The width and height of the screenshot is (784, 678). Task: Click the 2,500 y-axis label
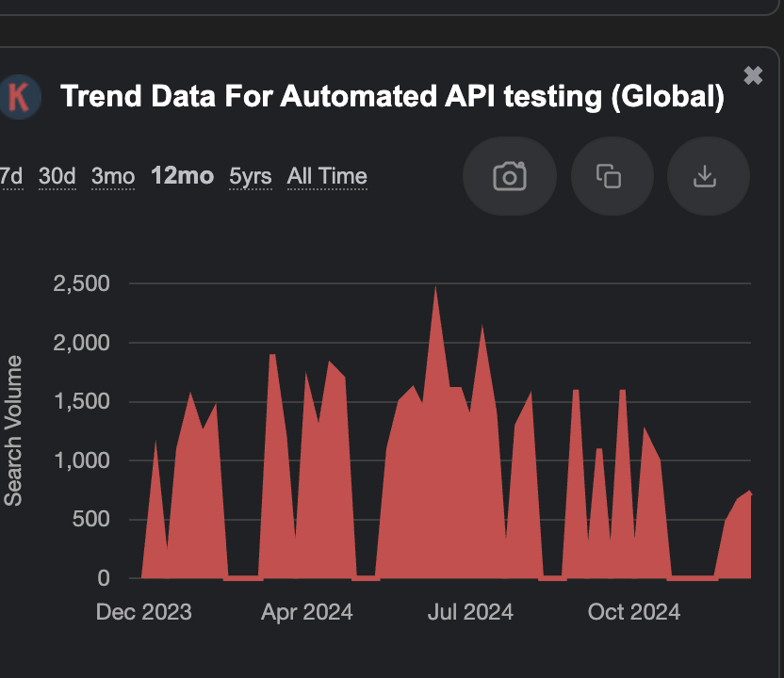coord(81,283)
